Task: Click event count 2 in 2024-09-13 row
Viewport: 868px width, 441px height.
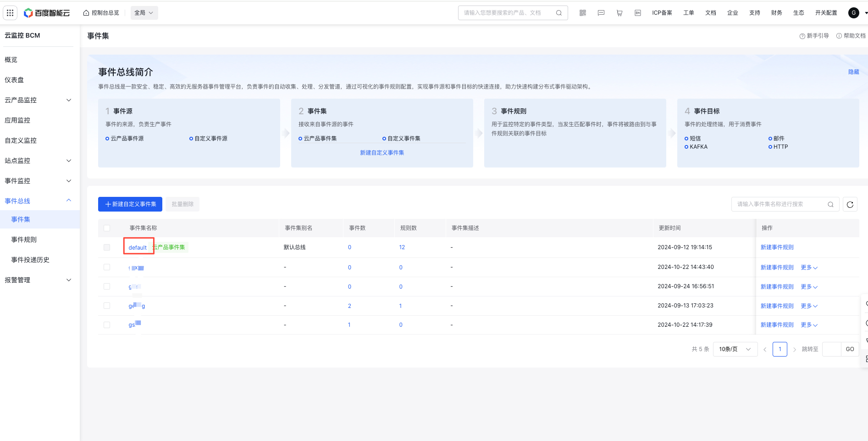Action: [349, 306]
